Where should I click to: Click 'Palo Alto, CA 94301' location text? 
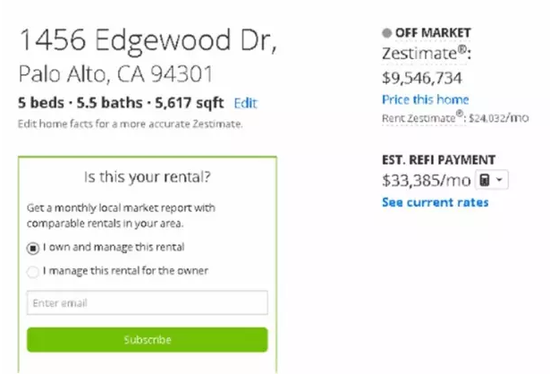(116, 74)
